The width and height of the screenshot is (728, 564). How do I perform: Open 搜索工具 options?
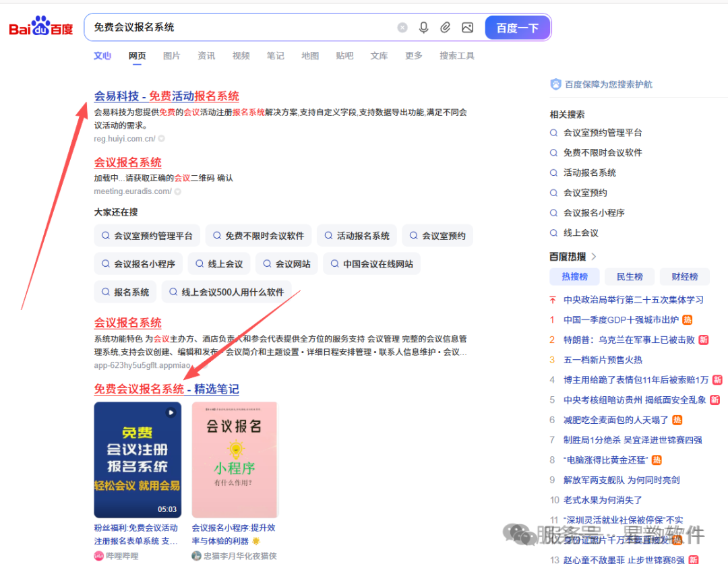[457, 56]
